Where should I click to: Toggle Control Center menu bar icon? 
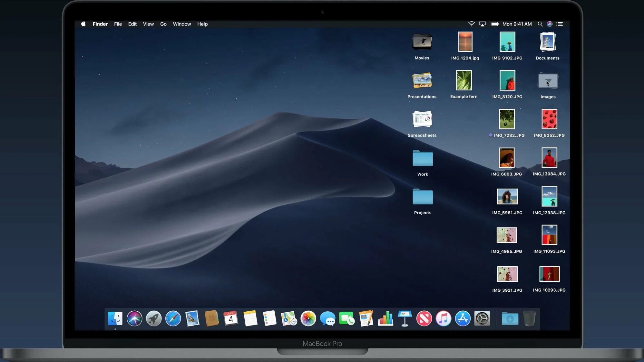[x=559, y=24]
